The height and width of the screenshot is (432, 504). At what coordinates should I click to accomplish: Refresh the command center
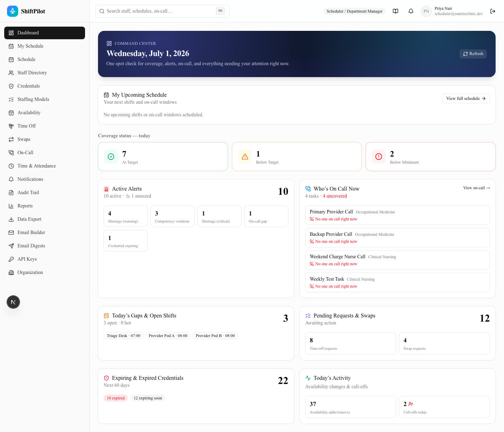point(473,54)
